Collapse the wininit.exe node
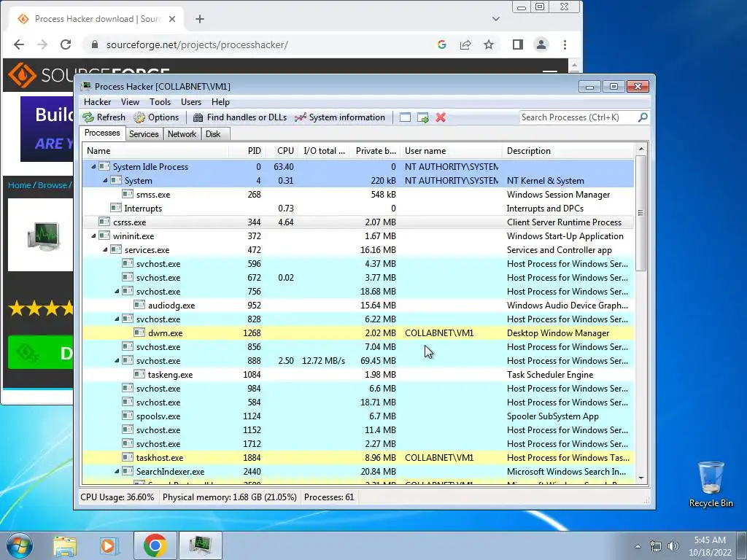Image resolution: width=747 pixels, height=560 pixels. [93, 236]
